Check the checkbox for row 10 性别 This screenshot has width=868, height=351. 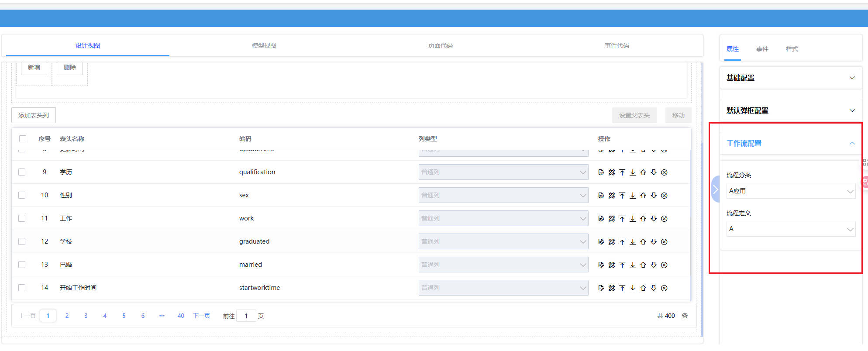tap(22, 195)
